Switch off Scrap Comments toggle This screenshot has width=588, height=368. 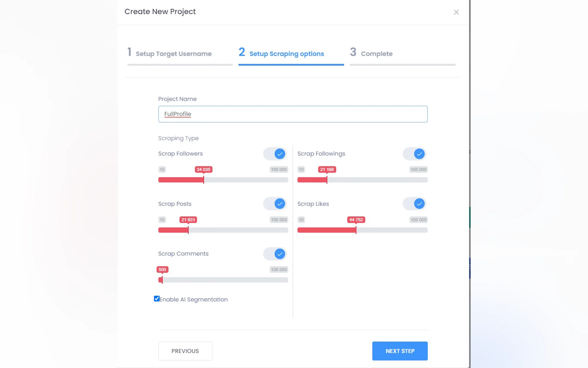[x=275, y=254]
